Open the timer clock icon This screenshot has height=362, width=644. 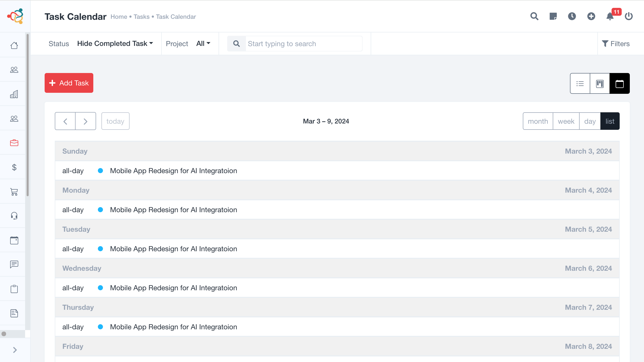coord(572,16)
